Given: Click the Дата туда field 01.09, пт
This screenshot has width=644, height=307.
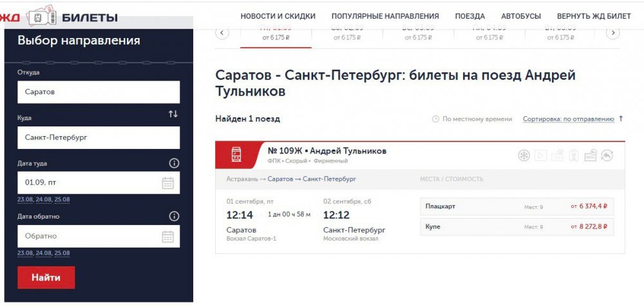Looking at the screenshot, I should pyautogui.click(x=99, y=183).
